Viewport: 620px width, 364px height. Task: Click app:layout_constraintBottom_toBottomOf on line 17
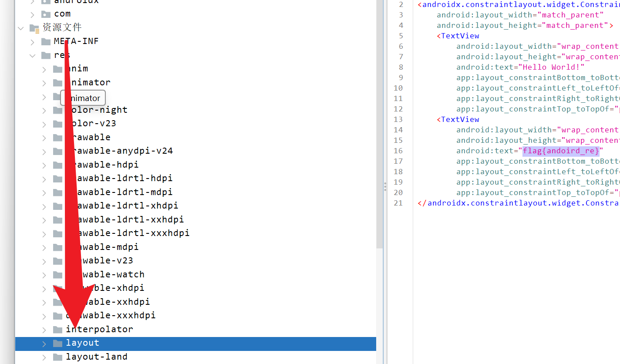(x=538, y=161)
